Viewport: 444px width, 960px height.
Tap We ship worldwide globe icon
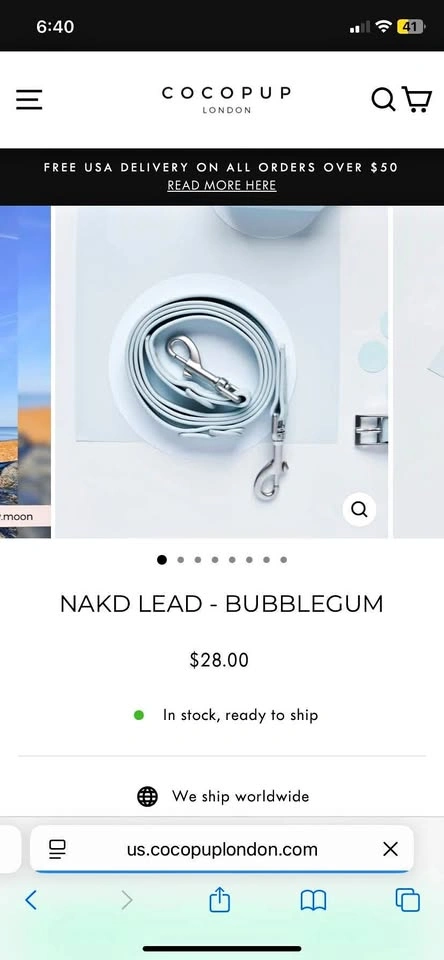point(147,797)
